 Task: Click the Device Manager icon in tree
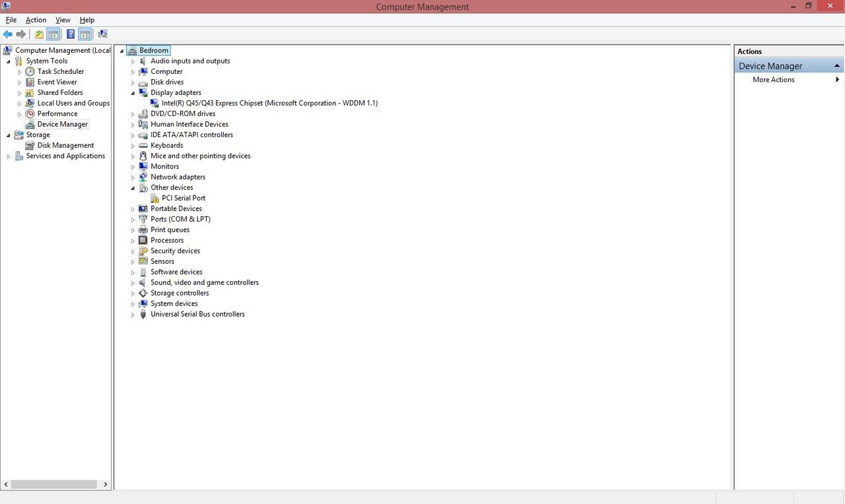[x=30, y=124]
